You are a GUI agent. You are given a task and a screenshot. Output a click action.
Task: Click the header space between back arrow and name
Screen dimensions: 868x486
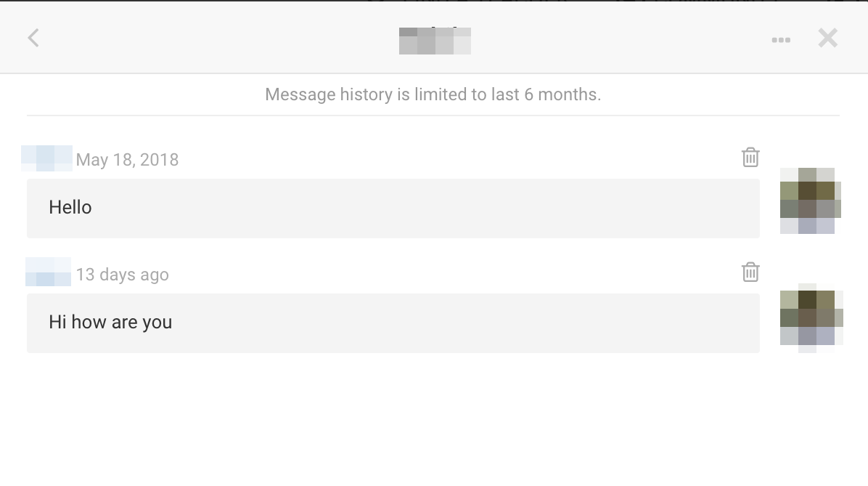218,38
